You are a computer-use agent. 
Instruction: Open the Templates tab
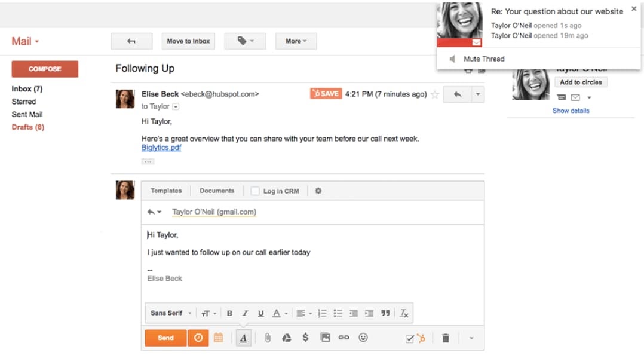click(166, 191)
